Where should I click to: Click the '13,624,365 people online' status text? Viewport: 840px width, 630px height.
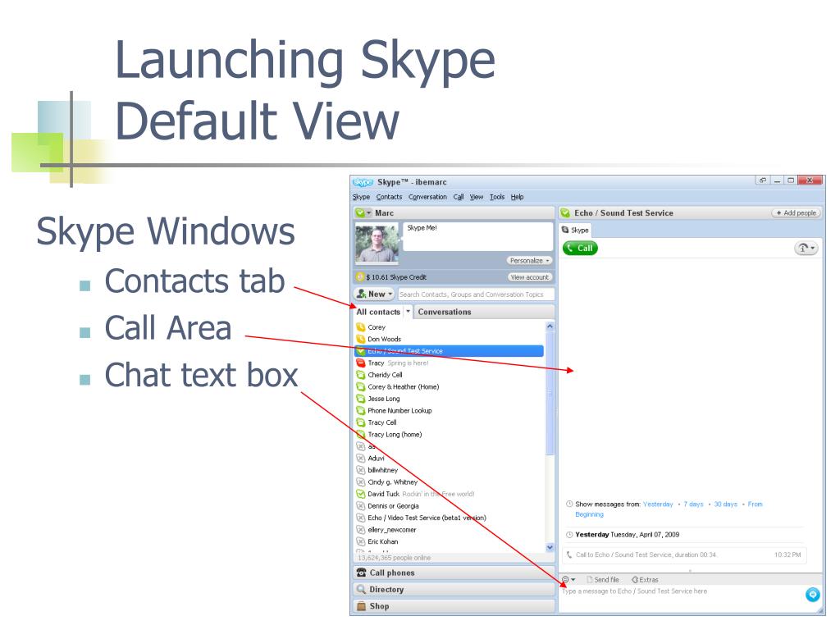click(x=395, y=558)
